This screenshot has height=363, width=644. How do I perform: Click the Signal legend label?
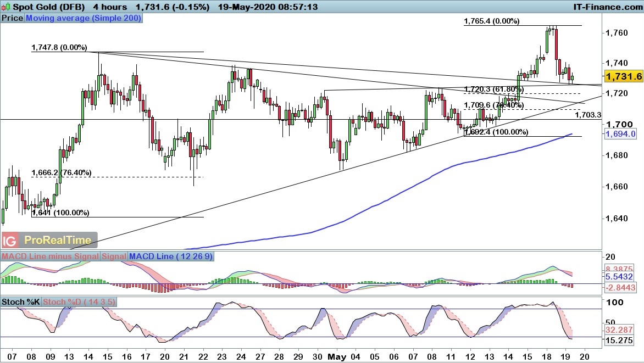coord(114,256)
